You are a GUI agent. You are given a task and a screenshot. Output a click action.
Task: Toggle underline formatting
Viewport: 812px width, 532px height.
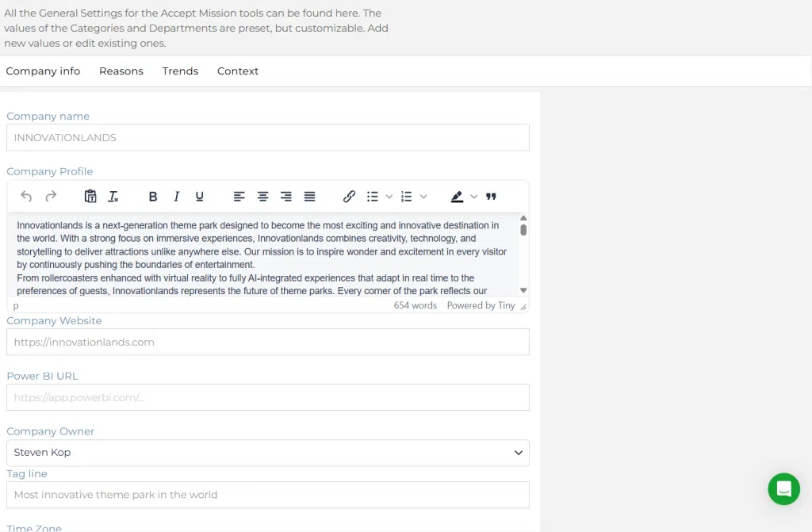[199, 197]
